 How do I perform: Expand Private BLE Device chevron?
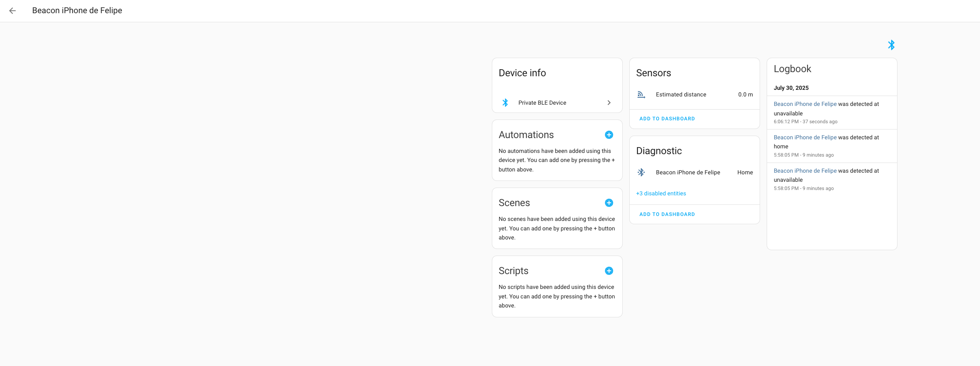pyautogui.click(x=609, y=103)
